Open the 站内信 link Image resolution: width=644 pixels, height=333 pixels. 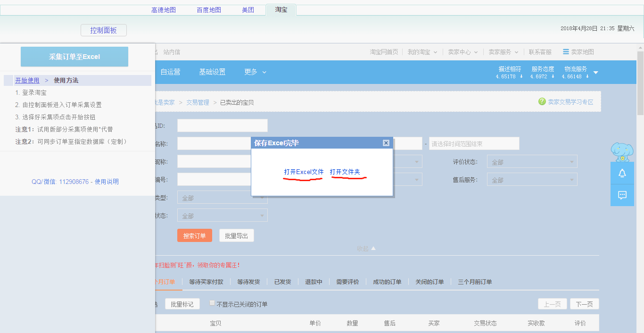click(172, 52)
